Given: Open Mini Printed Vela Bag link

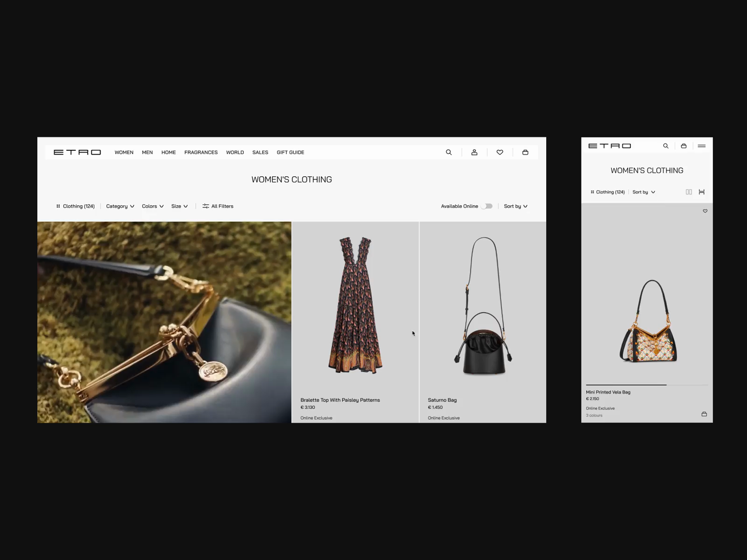Looking at the screenshot, I should [608, 393].
